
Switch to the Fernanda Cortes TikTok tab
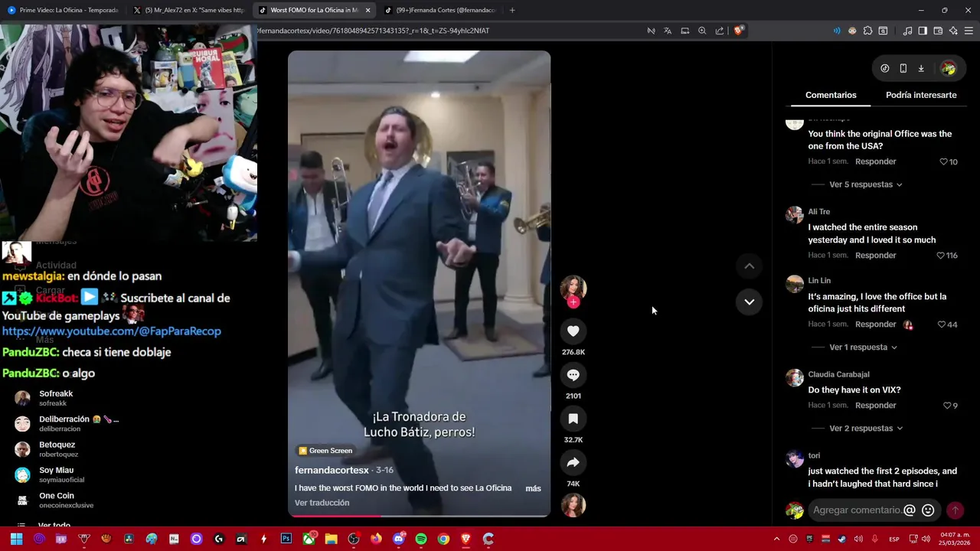[x=439, y=10]
